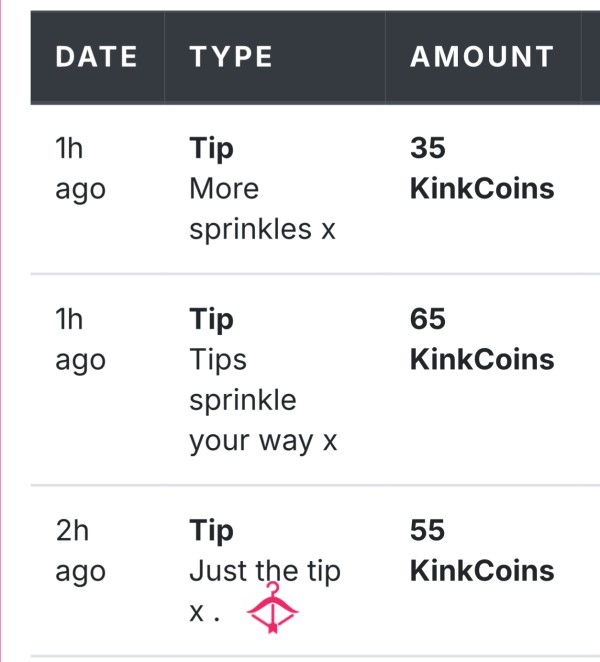The image size is (600, 662).
Task: Click KinkCoins text in the 35 row
Action: coord(482,189)
